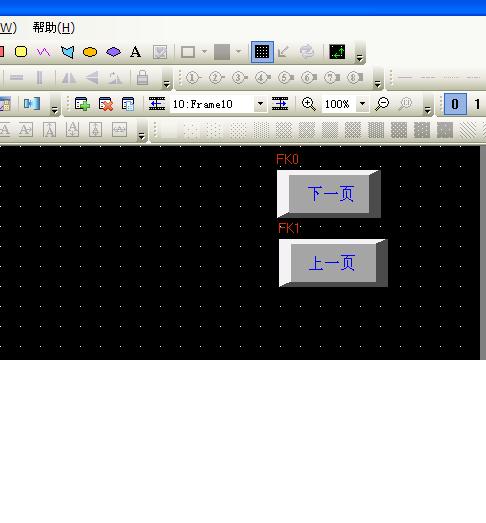486x523 pixels.
Task: Click the zoom in magnifier icon
Action: tap(309, 104)
